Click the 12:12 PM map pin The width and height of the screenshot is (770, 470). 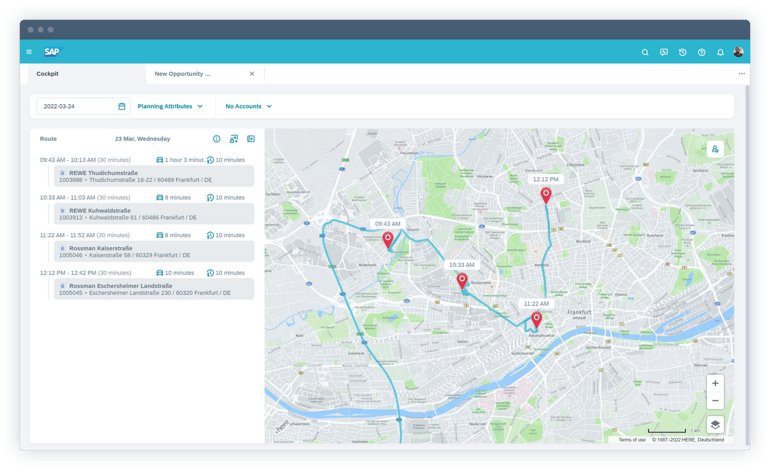pyautogui.click(x=546, y=195)
